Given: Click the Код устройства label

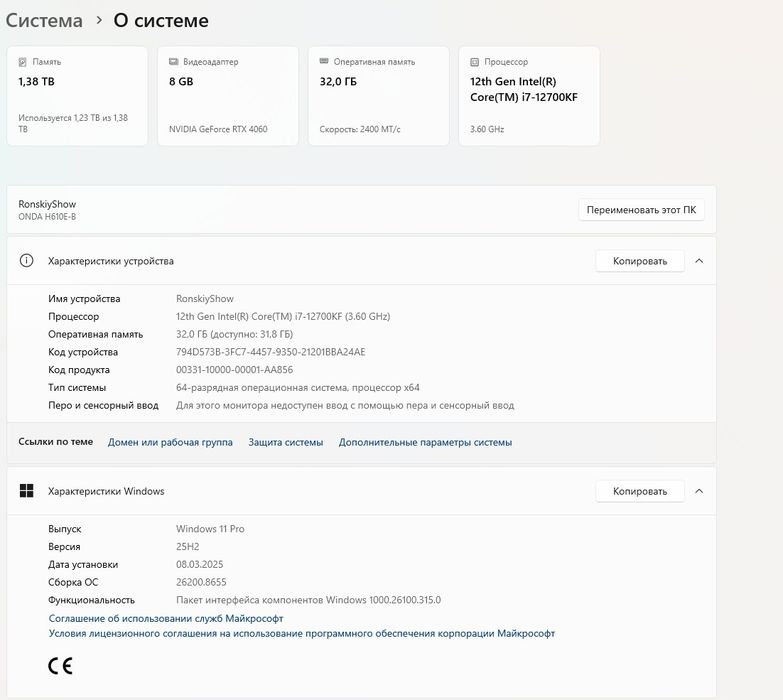Looking at the screenshot, I should pyautogui.click(x=83, y=352).
